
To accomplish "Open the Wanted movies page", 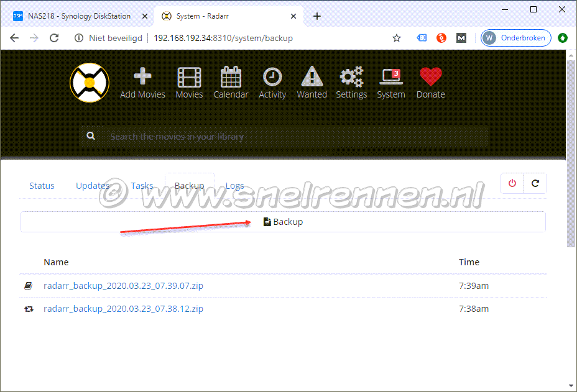I will [312, 83].
